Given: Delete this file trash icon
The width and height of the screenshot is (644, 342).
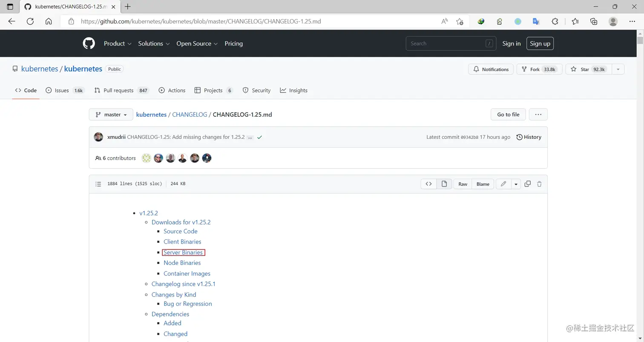Looking at the screenshot, I should 539,184.
